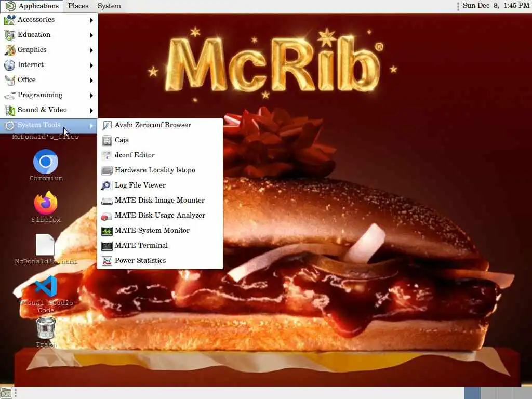Click the Programming category icon

(x=9, y=95)
